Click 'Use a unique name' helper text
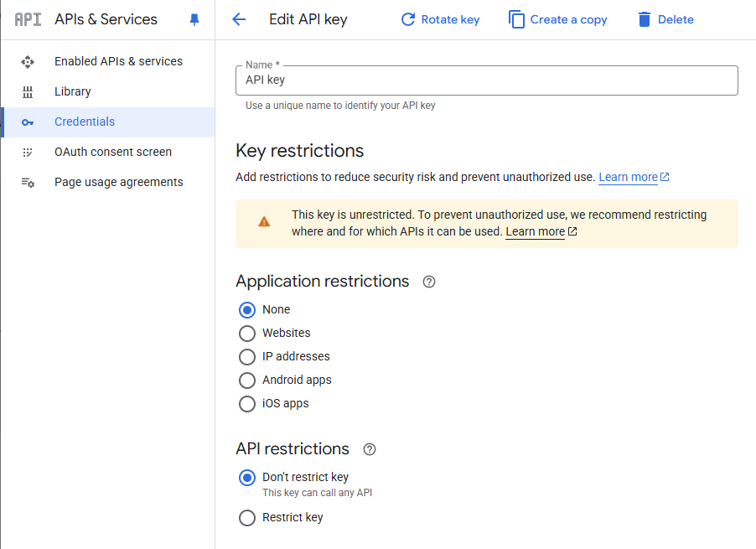The image size is (756, 549). coord(340,106)
